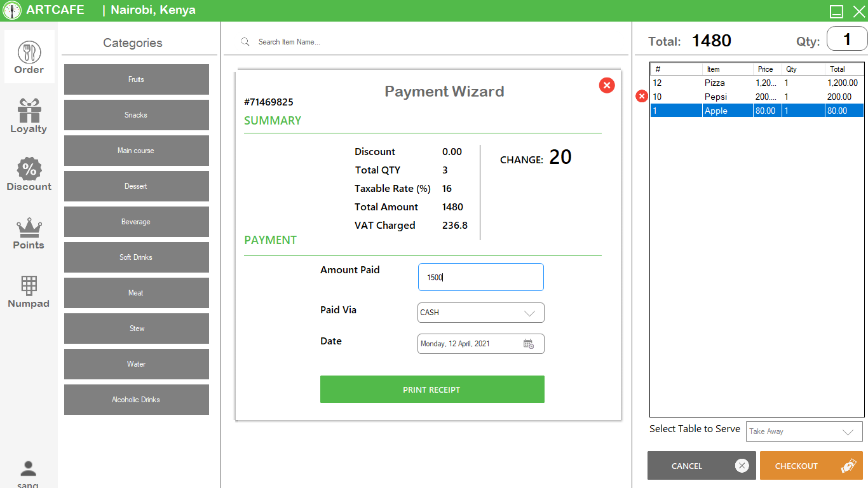This screenshot has width=868, height=488.
Task: Open the Take Away table dropdown
Action: (x=803, y=431)
